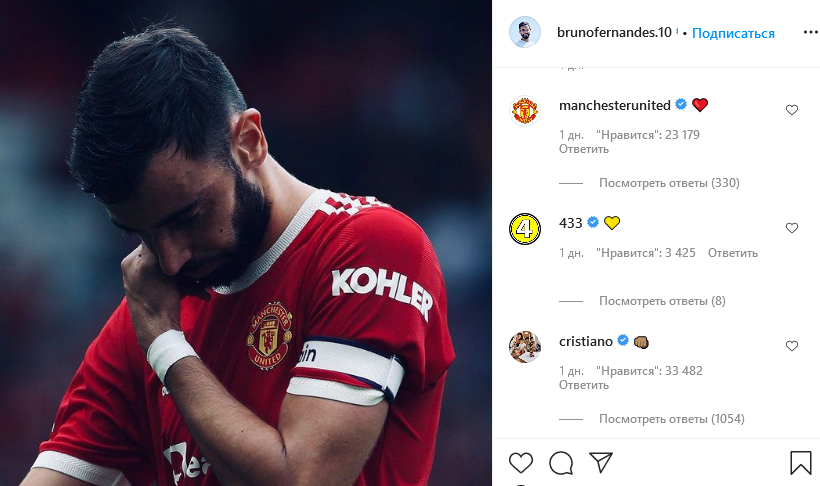Expand replies (330) under manchesterunited comment
820x486 pixels.
pyautogui.click(x=669, y=183)
